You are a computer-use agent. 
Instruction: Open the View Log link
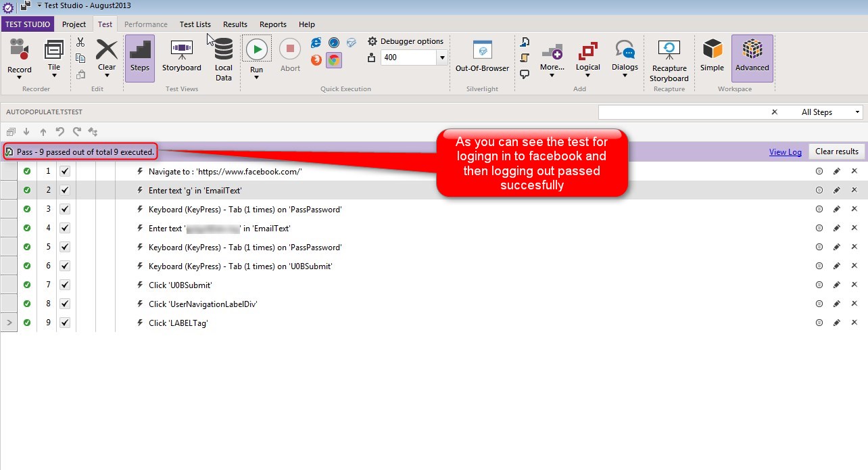pyautogui.click(x=786, y=152)
